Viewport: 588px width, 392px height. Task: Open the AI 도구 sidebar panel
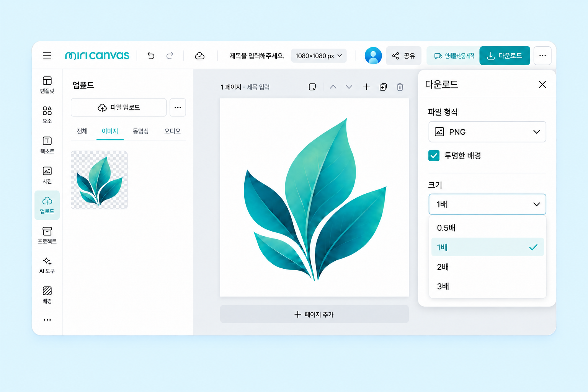(47, 265)
